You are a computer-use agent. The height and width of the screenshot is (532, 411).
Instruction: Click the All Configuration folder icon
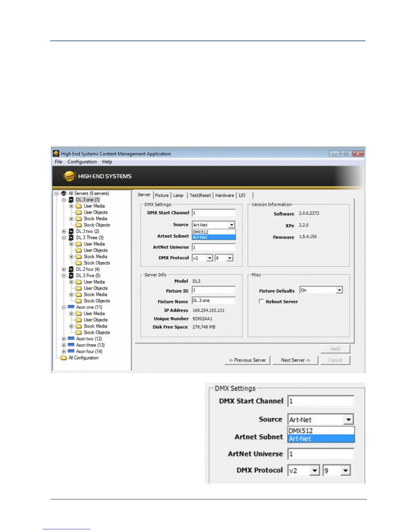pos(63,358)
